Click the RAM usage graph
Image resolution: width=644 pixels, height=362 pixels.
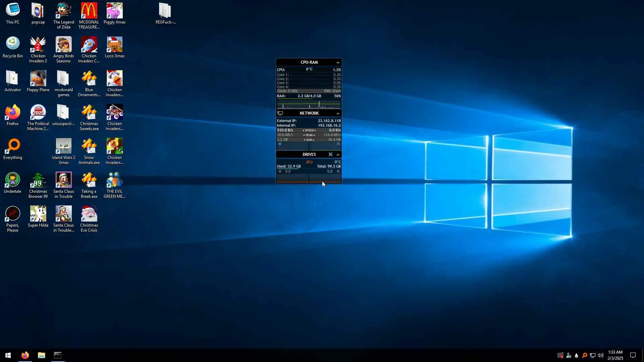[x=309, y=105]
